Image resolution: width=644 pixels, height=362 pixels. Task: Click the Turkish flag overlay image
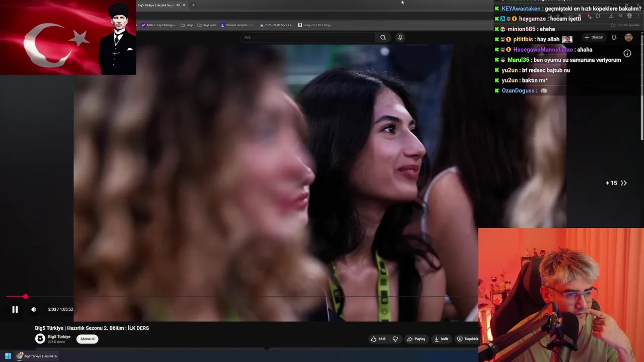[68, 37]
